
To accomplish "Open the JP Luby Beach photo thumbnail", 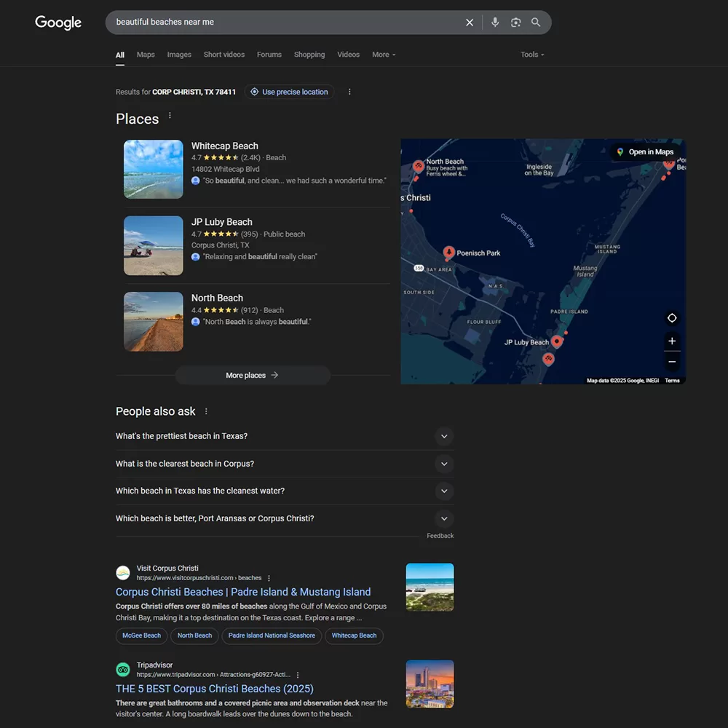I will click(153, 245).
